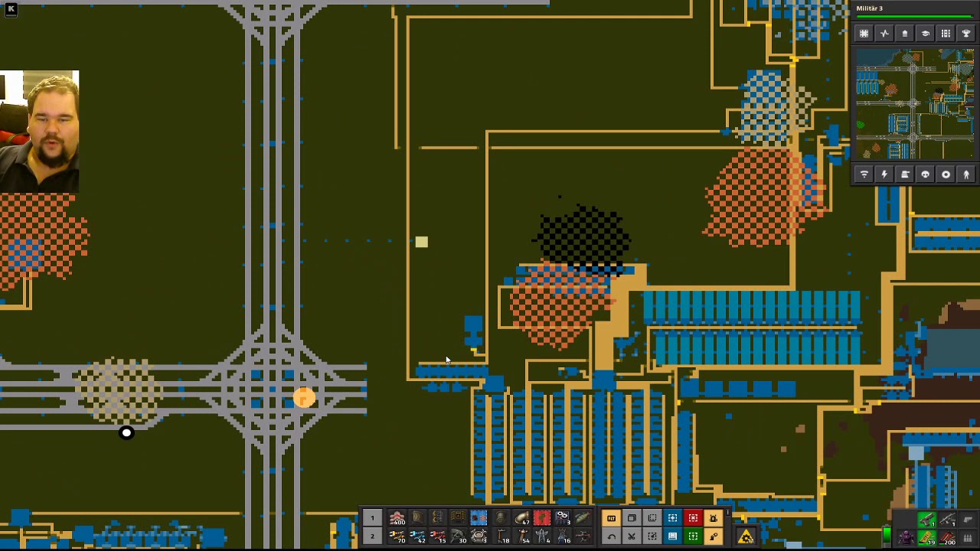The width and height of the screenshot is (980, 551).
Task: Click the undo shortcut button
Action: [x=612, y=536]
